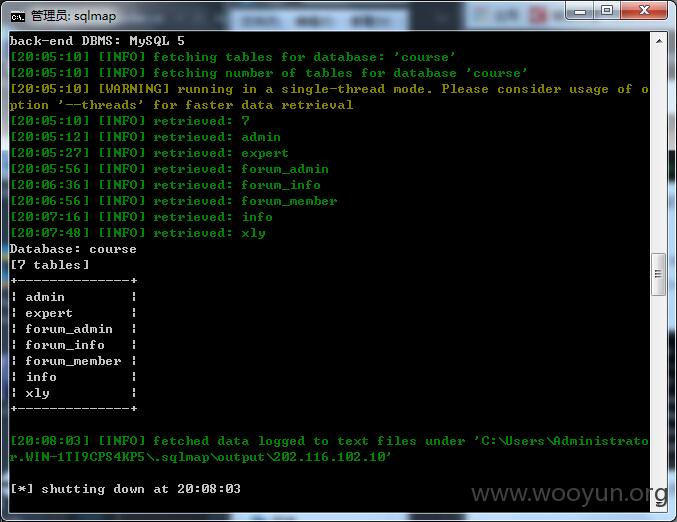The width and height of the screenshot is (677, 522).
Task: Click the 'retrieved: info' log line
Action: 141,217
